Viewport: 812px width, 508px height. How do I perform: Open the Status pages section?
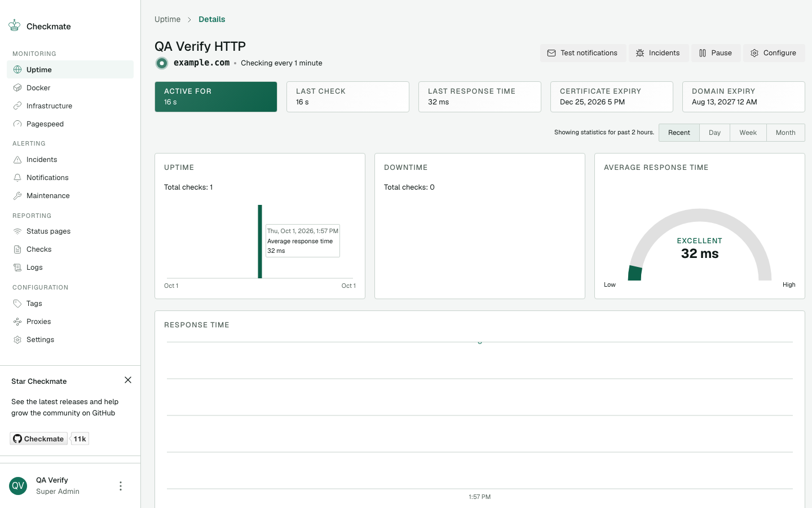pyautogui.click(x=70, y=231)
